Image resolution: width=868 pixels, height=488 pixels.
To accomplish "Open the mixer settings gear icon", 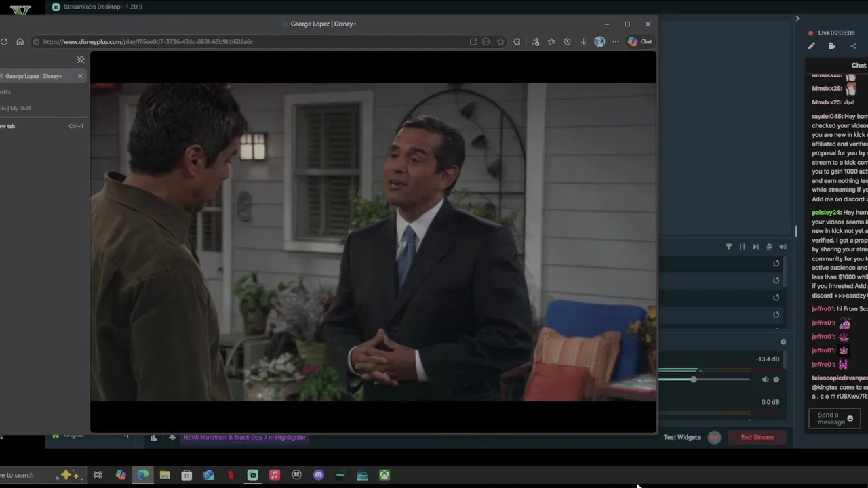I will click(783, 342).
